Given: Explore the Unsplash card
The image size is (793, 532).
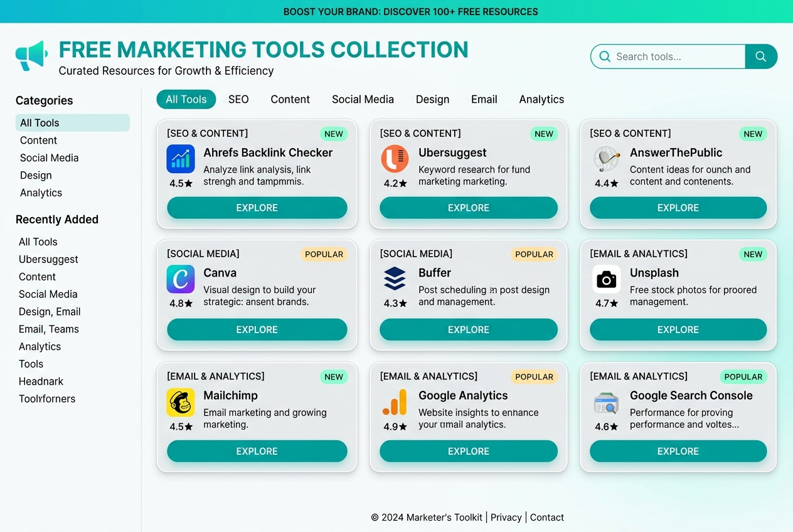Looking at the screenshot, I should 678,329.
